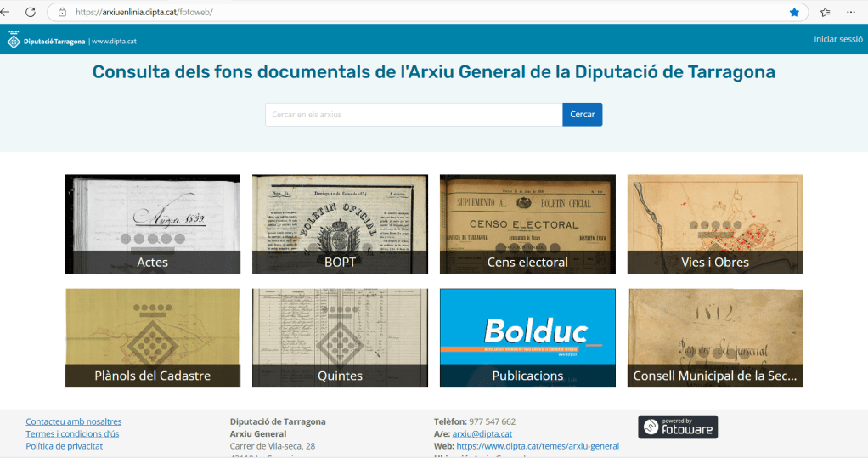Click the bookmark star icon
The height and width of the screenshot is (458, 868).
point(794,12)
